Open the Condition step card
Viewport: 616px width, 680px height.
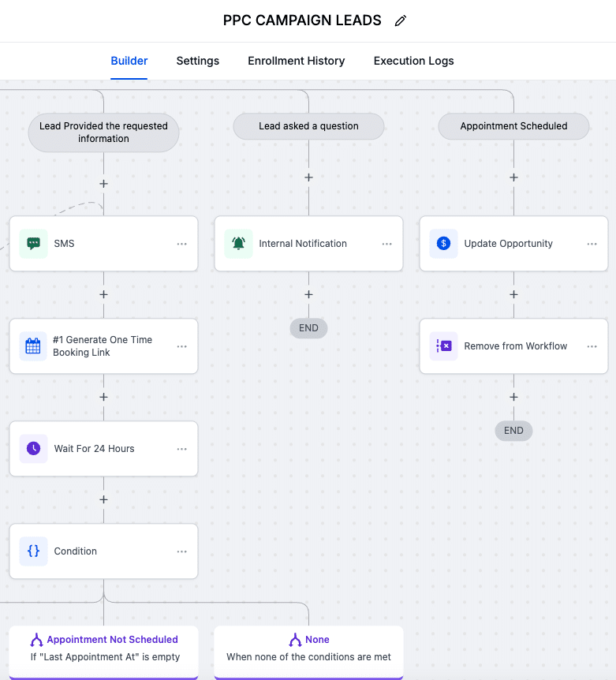click(103, 551)
